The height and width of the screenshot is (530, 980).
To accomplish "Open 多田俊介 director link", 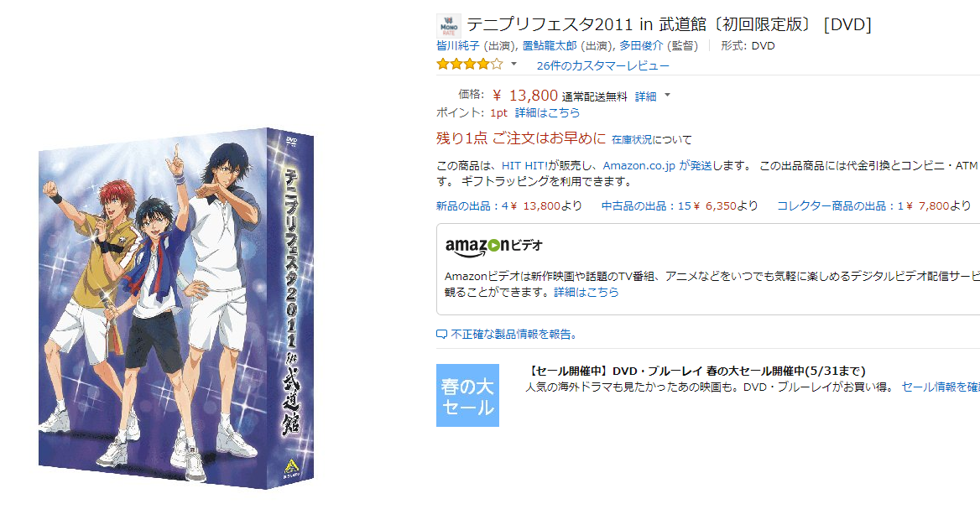I will click(x=641, y=45).
